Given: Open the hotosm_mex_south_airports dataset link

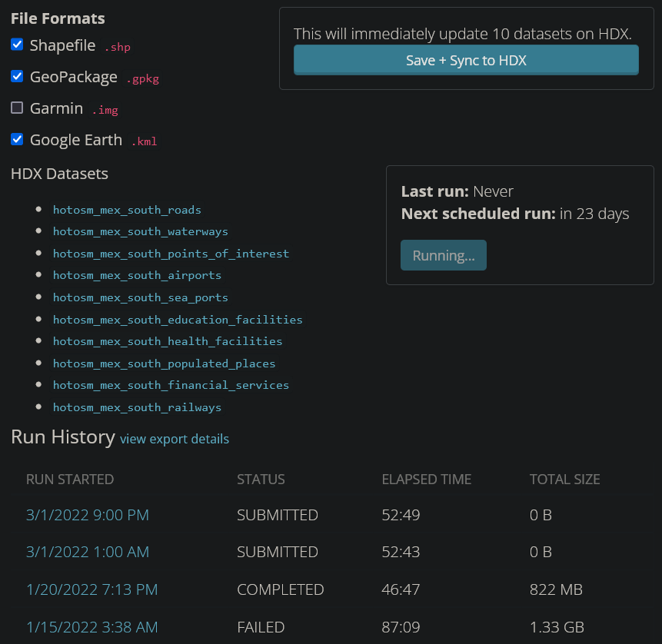Looking at the screenshot, I should pyautogui.click(x=137, y=275).
